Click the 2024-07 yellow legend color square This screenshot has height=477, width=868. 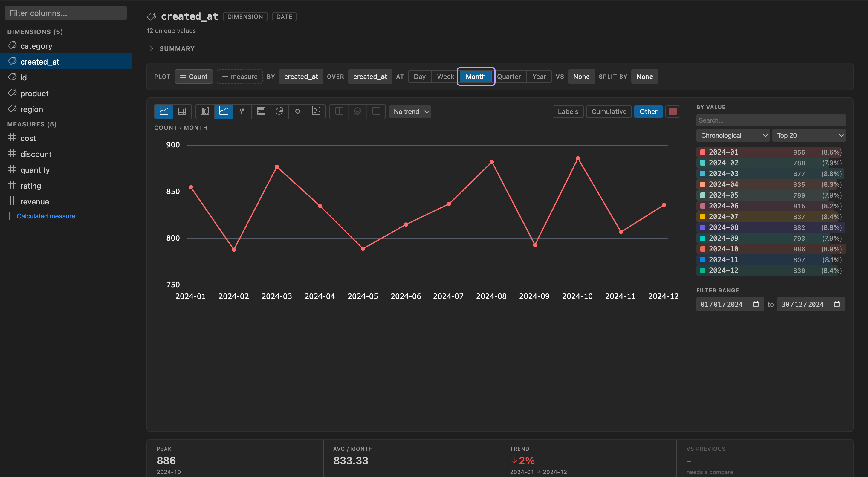click(702, 217)
